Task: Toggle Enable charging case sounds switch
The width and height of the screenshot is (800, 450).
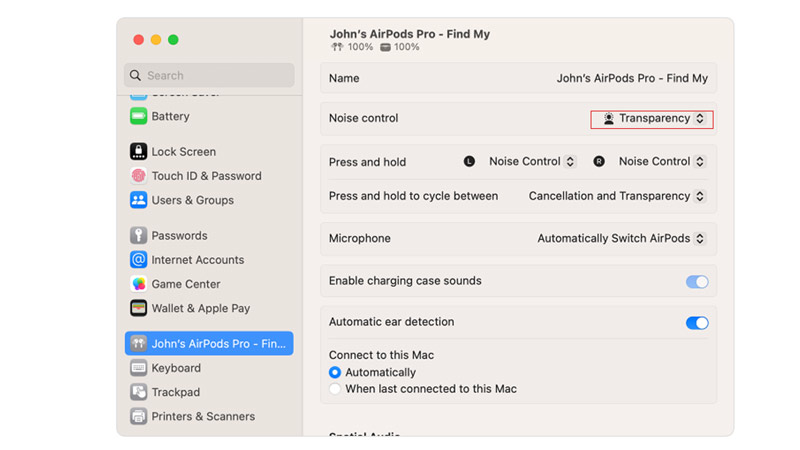Action: (x=697, y=282)
